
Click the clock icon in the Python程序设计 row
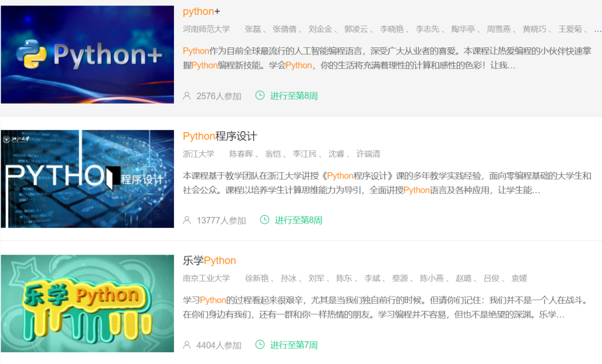265,220
